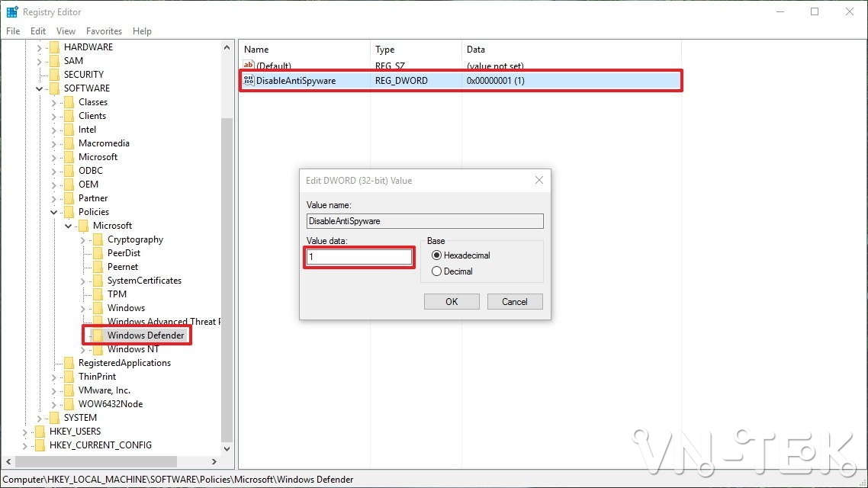Viewport: 868px width, 488px height.
Task: Click the TPM folder icon
Action: pos(98,294)
